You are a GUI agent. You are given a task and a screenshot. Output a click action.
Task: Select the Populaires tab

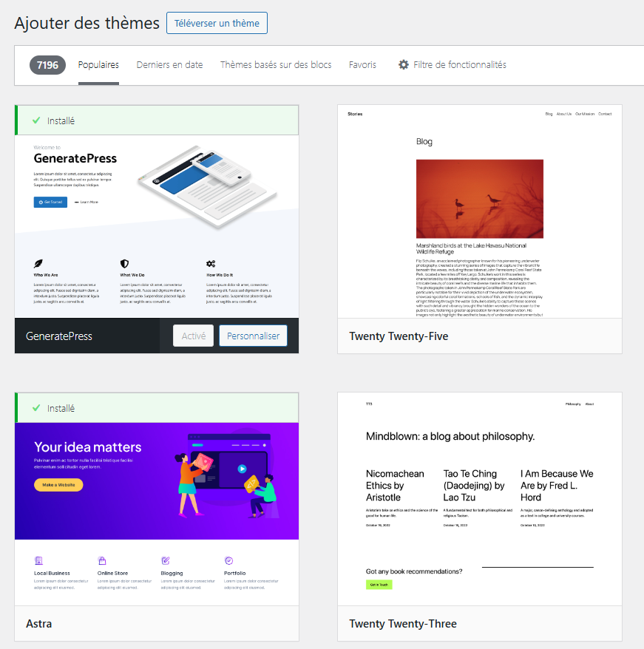(x=98, y=65)
